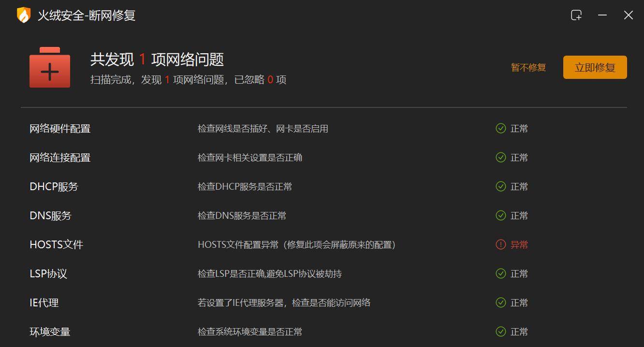Click green check icon for LSP协议
Image resolution: width=644 pixels, height=347 pixels.
point(500,274)
